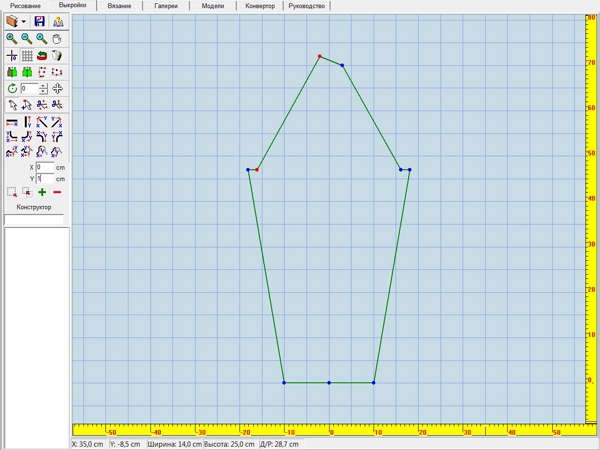The image size is (600, 450).
Task: Select the red point on the left shoulder
Action: 257,170
